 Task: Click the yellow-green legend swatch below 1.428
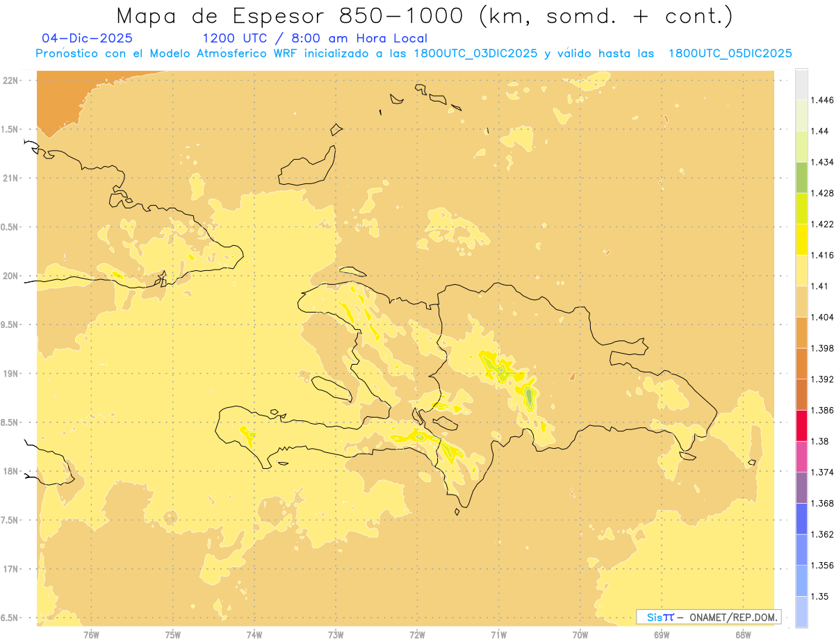801,208
